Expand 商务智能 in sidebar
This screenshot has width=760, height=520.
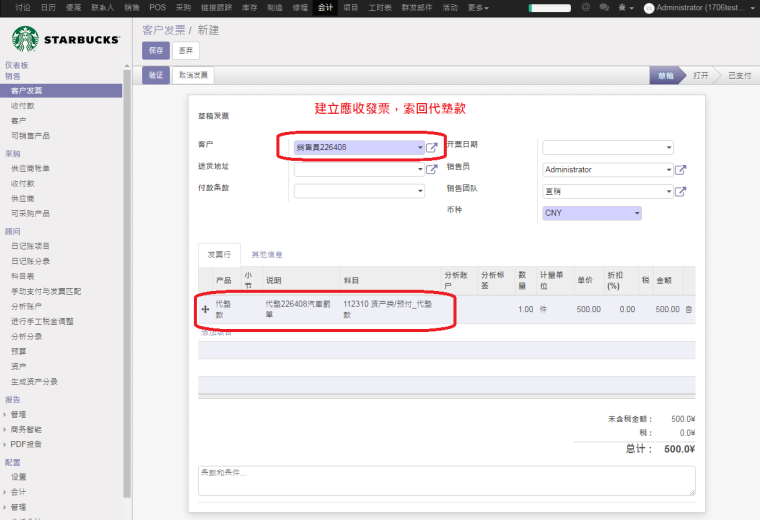(x=26, y=429)
